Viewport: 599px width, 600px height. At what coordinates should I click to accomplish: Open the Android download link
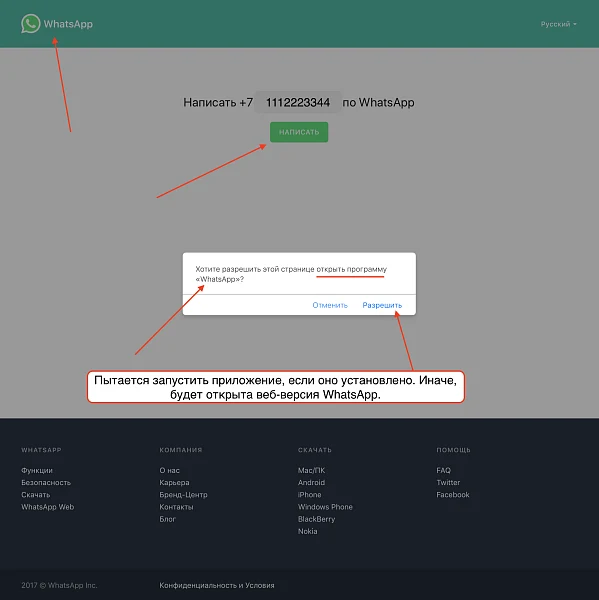point(311,483)
